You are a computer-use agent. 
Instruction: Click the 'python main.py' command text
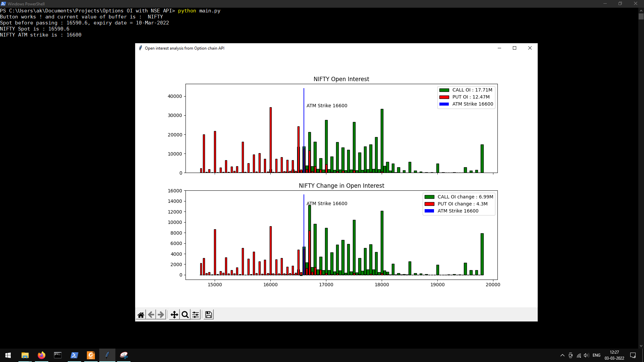pyautogui.click(x=199, y=11)
